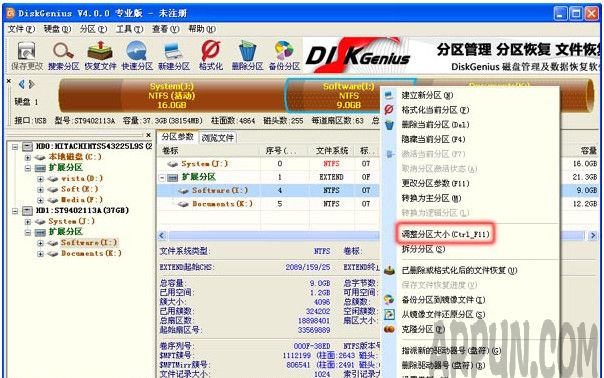Choose 调整分区大小(Ctrl_F11) from context menu
604x378 pixels.
pyautogui.click(x=445, y=234)
